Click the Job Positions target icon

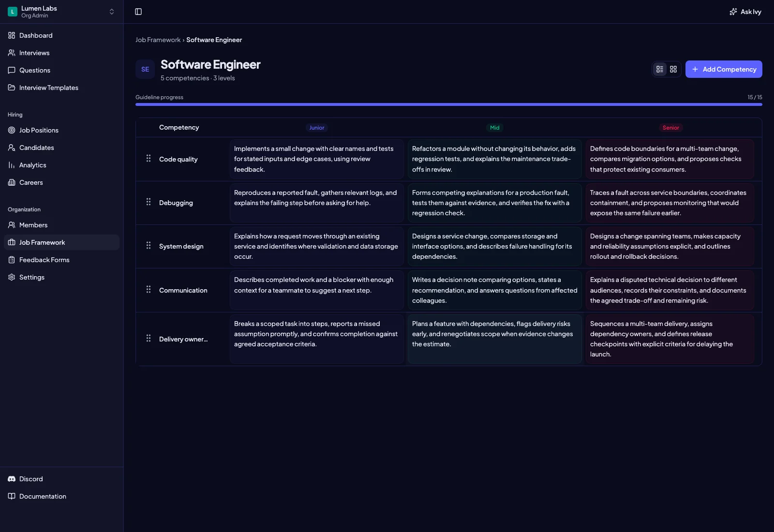click(x=12, y=130)
